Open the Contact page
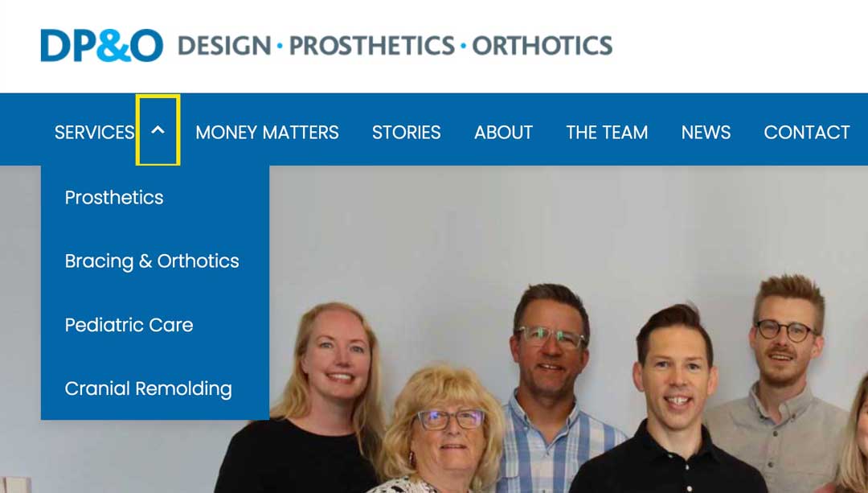Screen dimensions: 868x493 click(806, 133)
